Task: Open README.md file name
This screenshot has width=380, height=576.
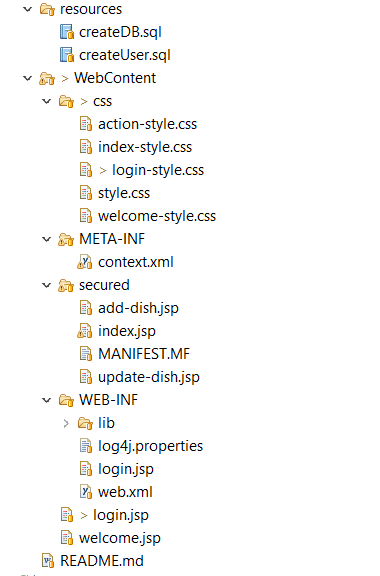Action: click(x=102, y=561)
